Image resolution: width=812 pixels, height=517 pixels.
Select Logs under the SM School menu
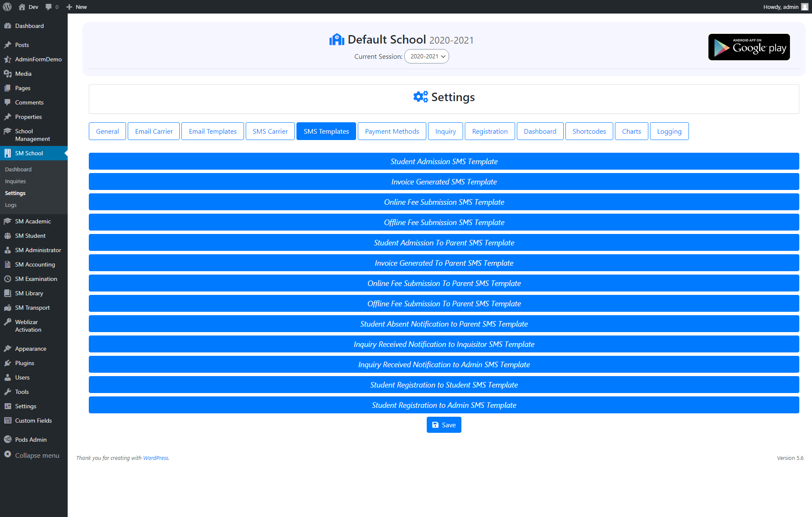click(11, 205)
